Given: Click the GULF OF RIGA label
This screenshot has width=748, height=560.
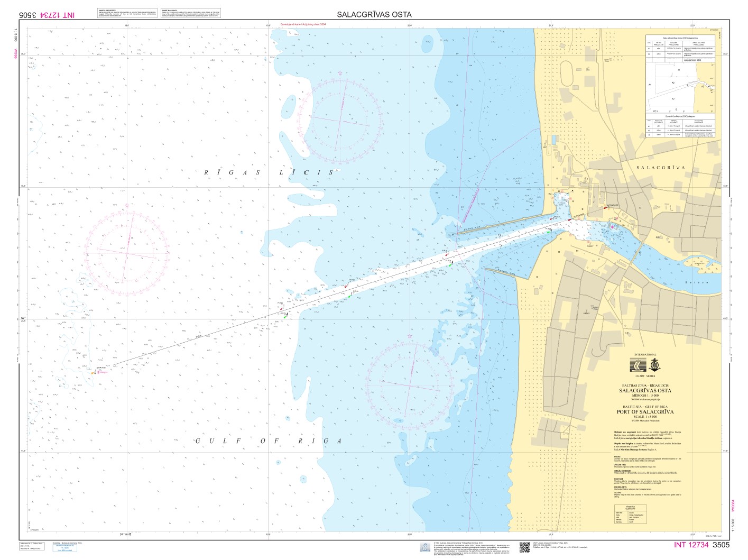Looking at the screenshot, I should 268,441.
